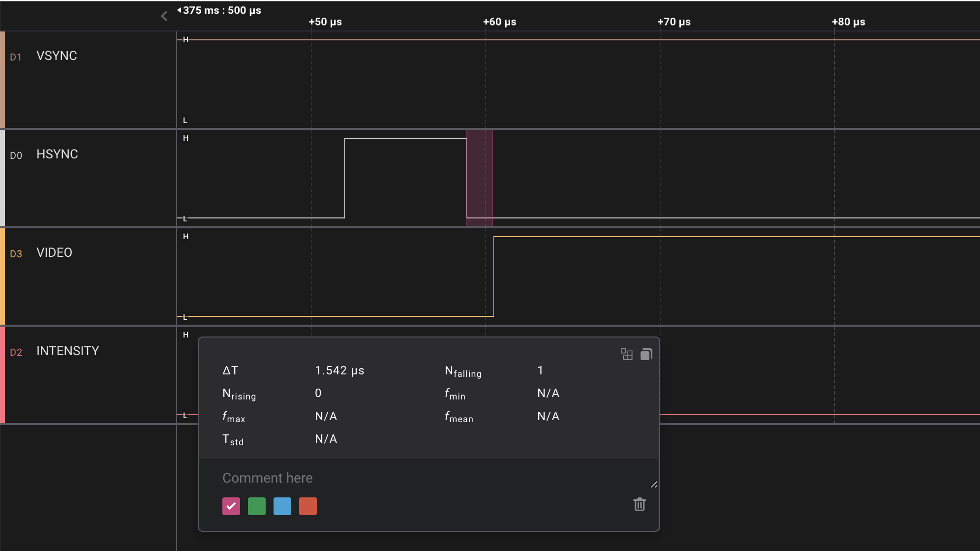This screenshot has width=980, height=551.
Task: Click the 375 ms : 500 µs time origin label
Action: click(x=219, y=10)
